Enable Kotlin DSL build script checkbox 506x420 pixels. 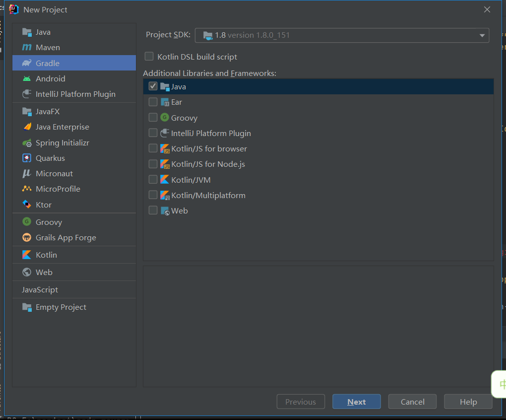coord(149,57)
